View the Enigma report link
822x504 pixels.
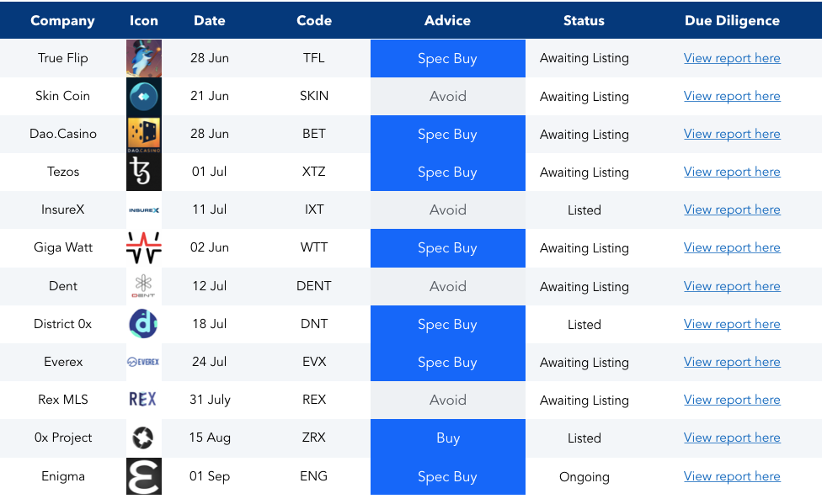(732, 476)
